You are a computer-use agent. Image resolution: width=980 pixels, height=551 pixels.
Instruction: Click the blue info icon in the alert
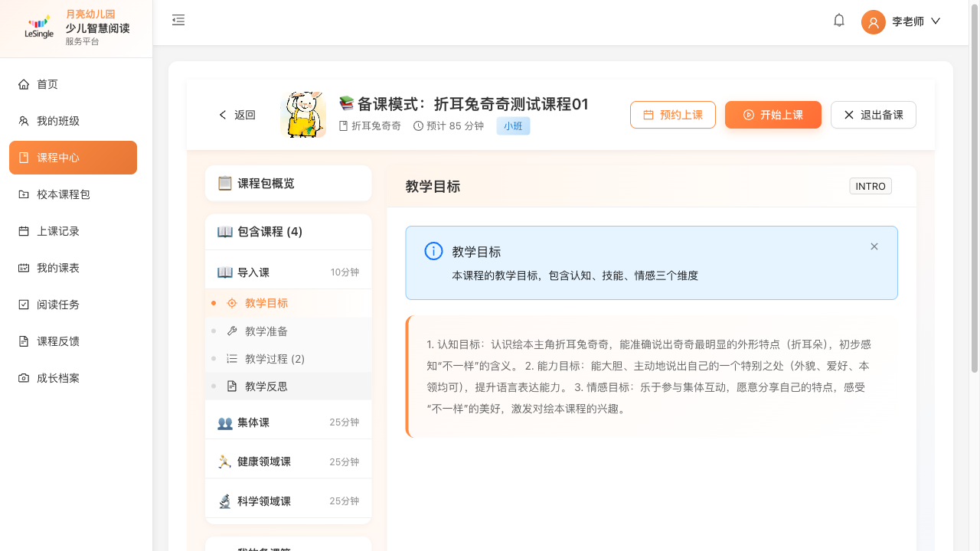pos(433,251)
